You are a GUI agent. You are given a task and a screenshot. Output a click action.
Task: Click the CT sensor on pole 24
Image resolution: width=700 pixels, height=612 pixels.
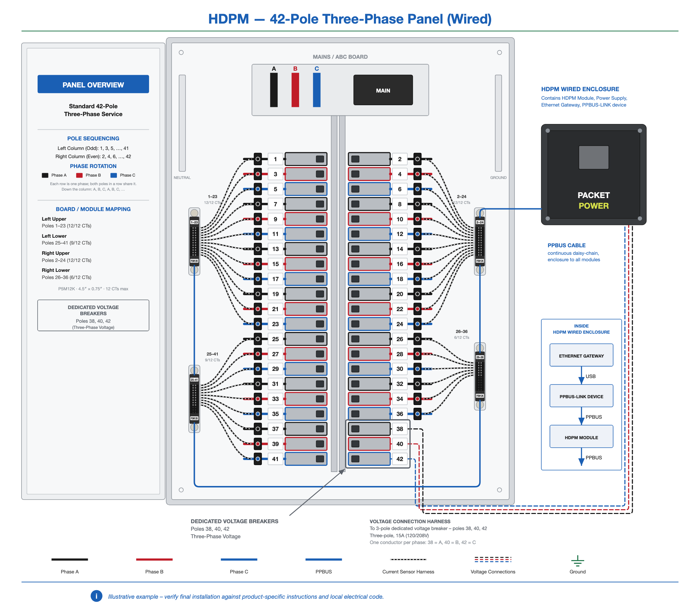click(x=417, y=324)
